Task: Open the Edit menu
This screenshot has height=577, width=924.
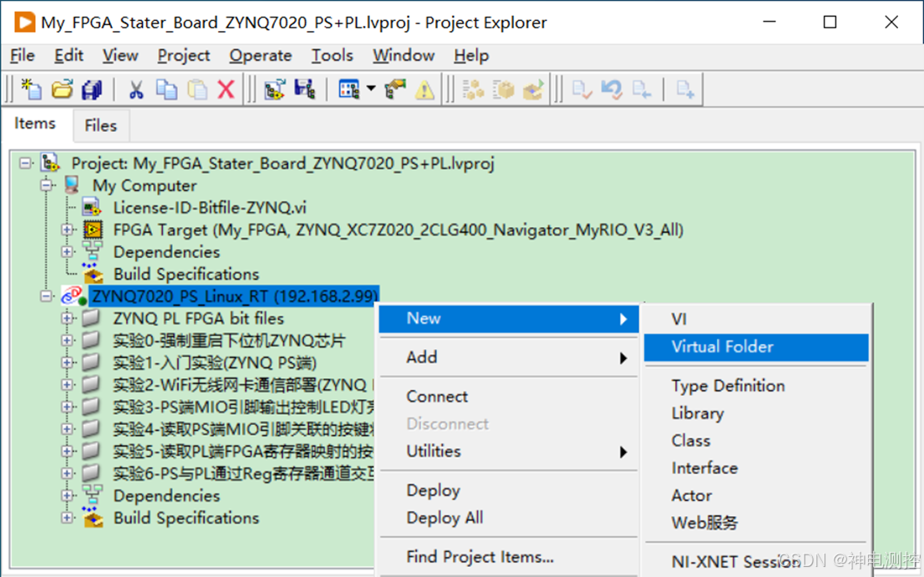Action: [x=69, y=55]
